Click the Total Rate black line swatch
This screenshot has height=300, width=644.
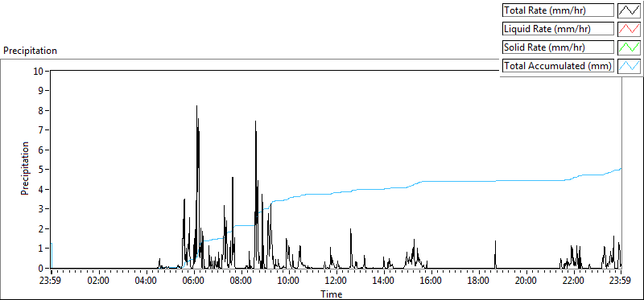(629, 10)
